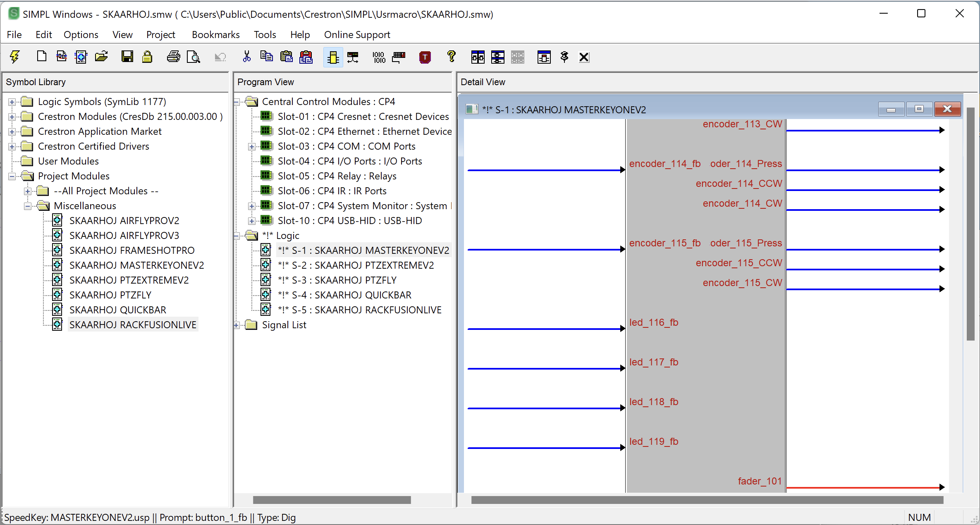
Task: Maximize the S-1 MASTERKEYONEV2 detail window
Action: [919, 109]
